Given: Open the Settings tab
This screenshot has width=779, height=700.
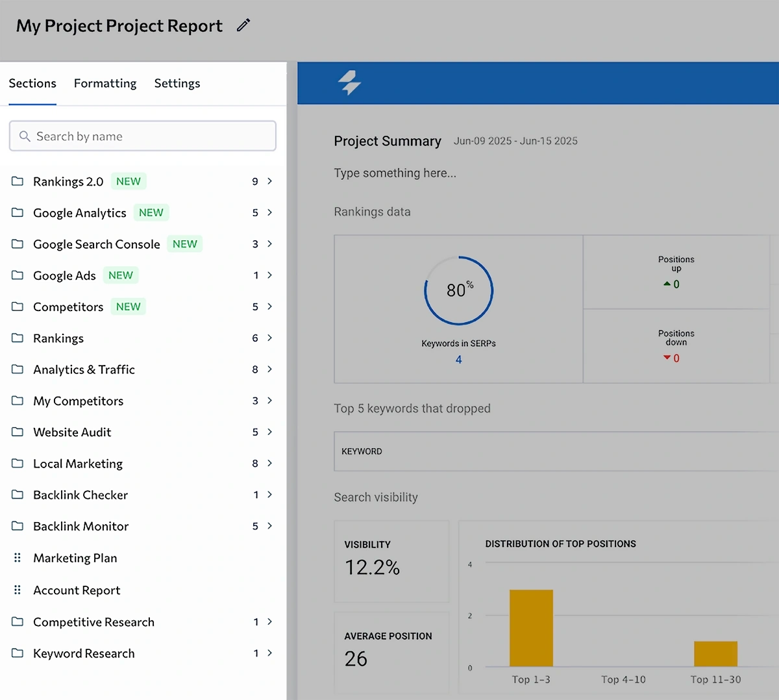Looking at the screenshot, I should (x=177, y=83).
